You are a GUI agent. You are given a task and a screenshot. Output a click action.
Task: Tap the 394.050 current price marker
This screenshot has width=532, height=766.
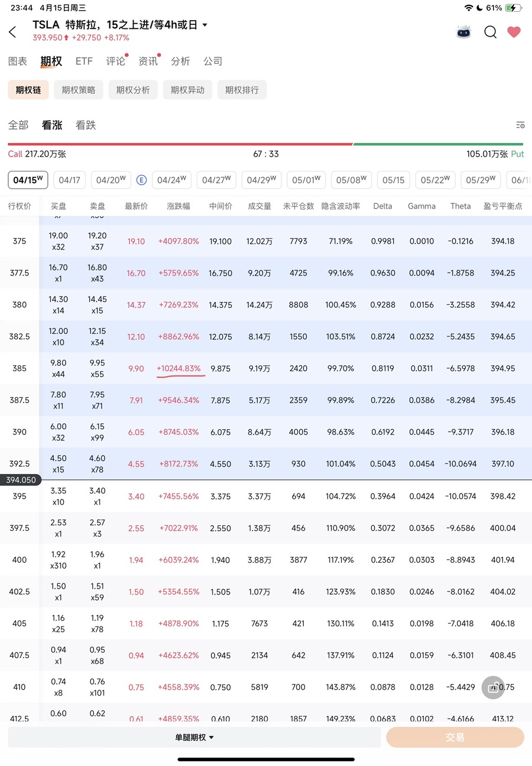pos(21,480)
